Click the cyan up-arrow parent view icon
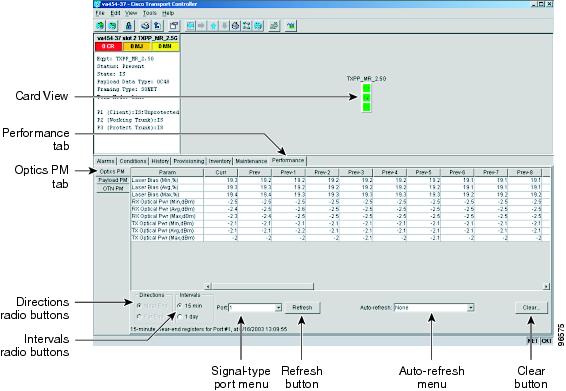Viewport: 566px width, 391px height. [213, 26]
